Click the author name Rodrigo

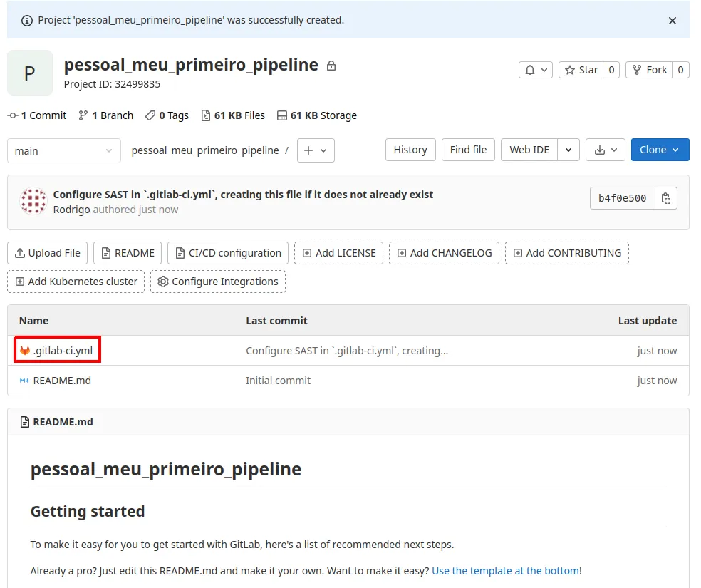[71, 210]
